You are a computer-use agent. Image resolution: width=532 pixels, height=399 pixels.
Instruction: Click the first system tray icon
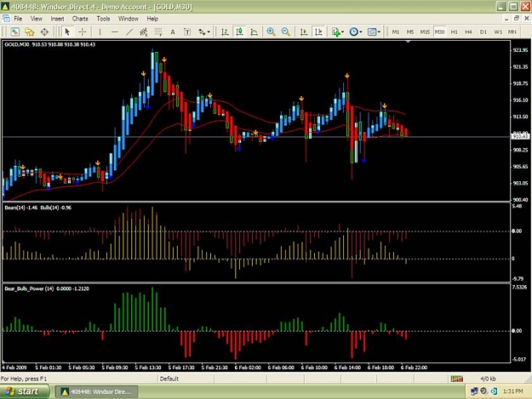click(x=474, y=391)
